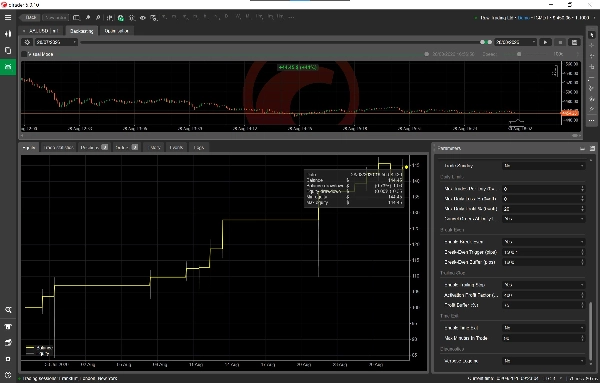
Task: Start the backtest with play button
Action: 545,42
